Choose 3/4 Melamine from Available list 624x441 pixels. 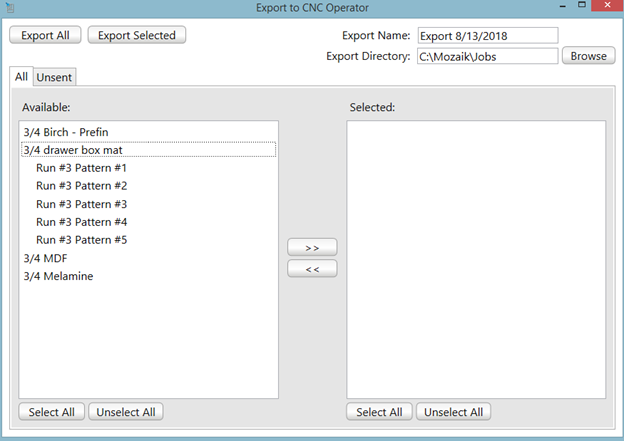[58, 276]
